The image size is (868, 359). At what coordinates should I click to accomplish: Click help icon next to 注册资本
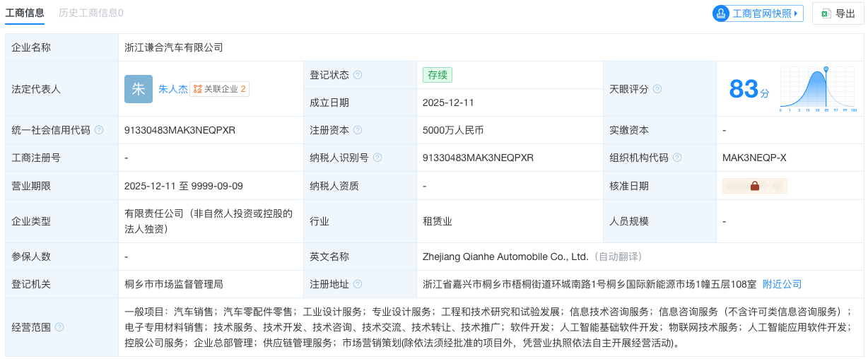(358, 130)
